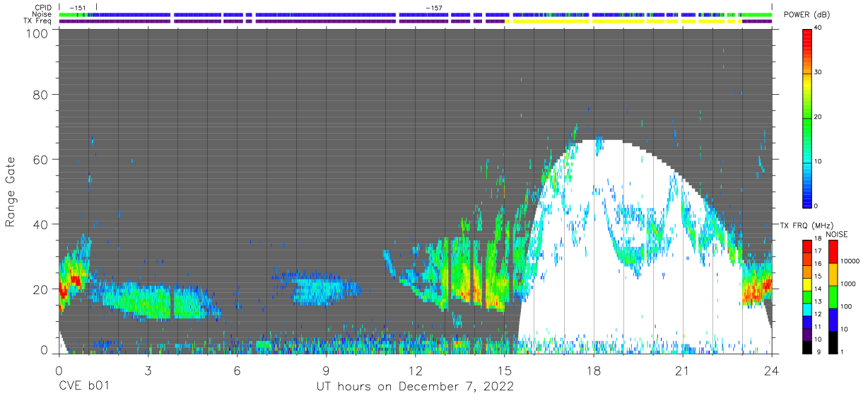Click the CVE b01 radar beam label
868x401 pixels.
point(84,387)
